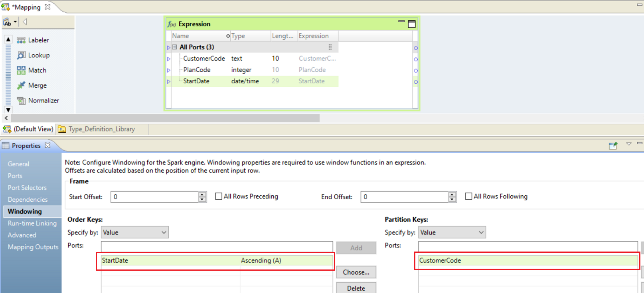The height and width of the screenshot is (293, 644).
Task: Minimize the Expression transformation box
Action: click(x=401, y=22)
